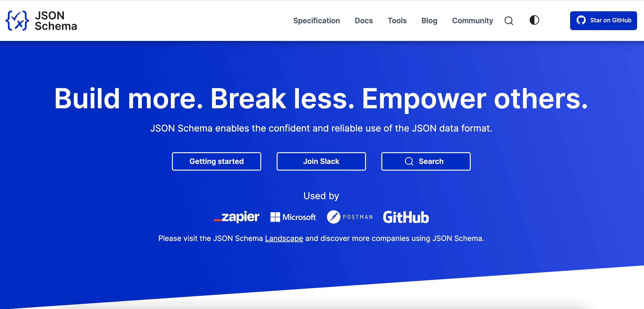Click the Getting started button
Image resolution: width=644 pixels, height=309 pixels.
tap(216, 161)
